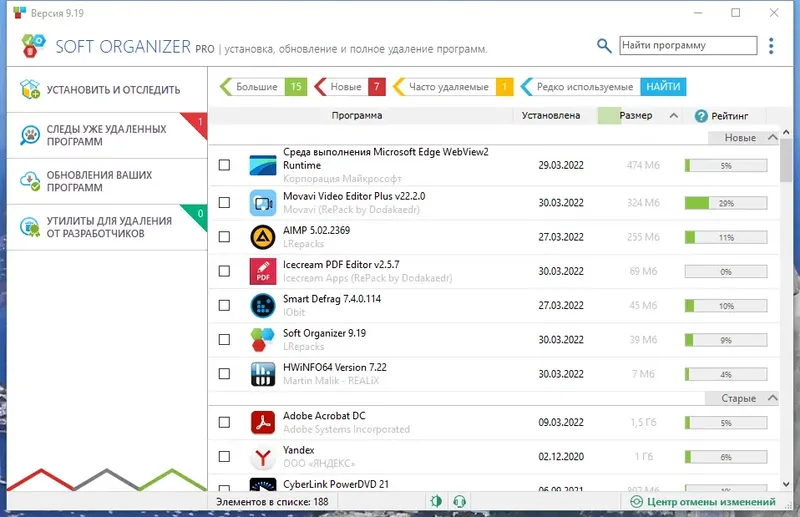The height and width of the screenshot is (517, 800).
Task: Click the Yandex browser icon
Action: point(263,456)
